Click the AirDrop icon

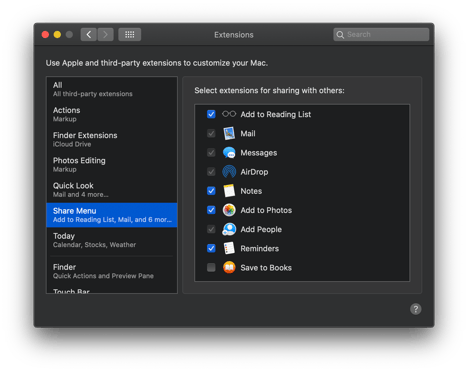tap(229, 172)
